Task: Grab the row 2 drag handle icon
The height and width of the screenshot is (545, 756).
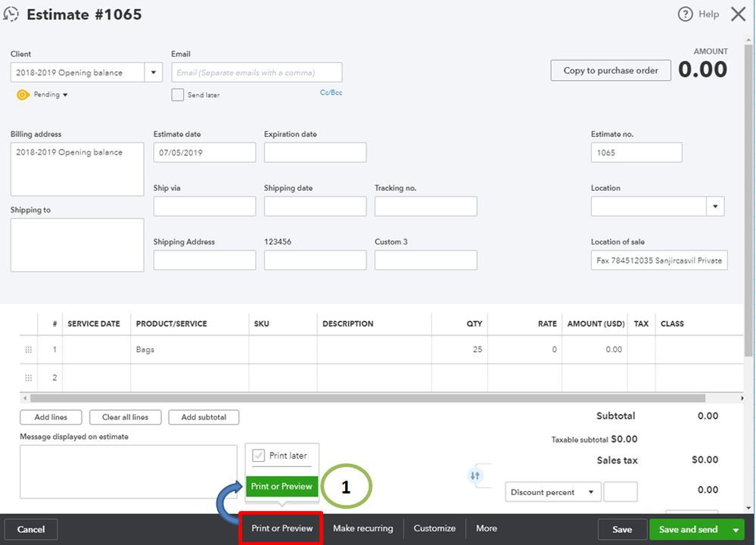Action: 29,378
